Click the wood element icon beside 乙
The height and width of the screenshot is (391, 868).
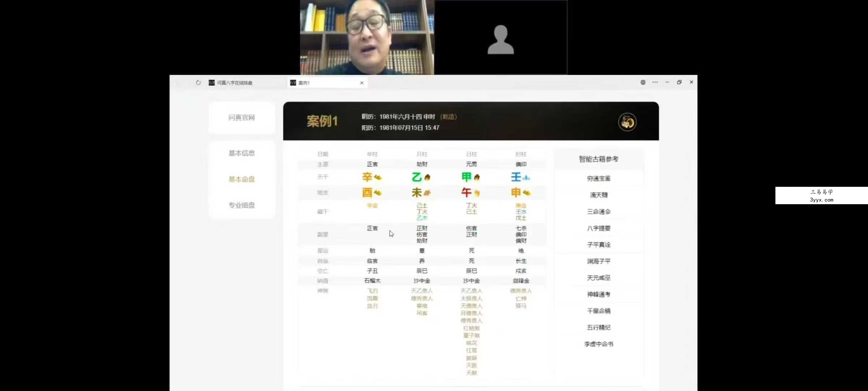coord(427,177)
